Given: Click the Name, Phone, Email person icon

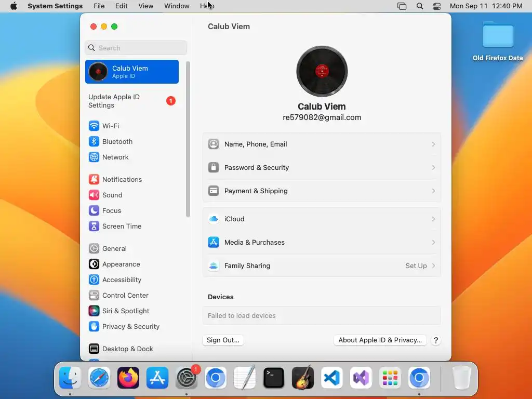Looking at the screenshot, I should 214,144.
